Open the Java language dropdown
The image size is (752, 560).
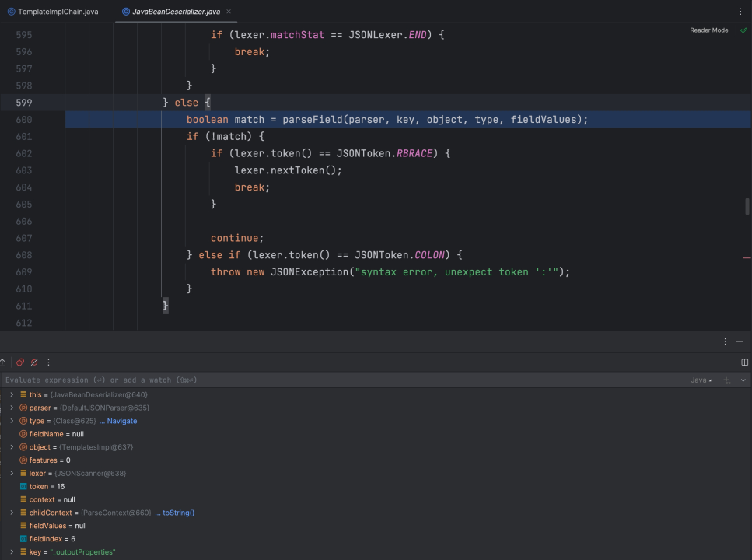point(701,380)
